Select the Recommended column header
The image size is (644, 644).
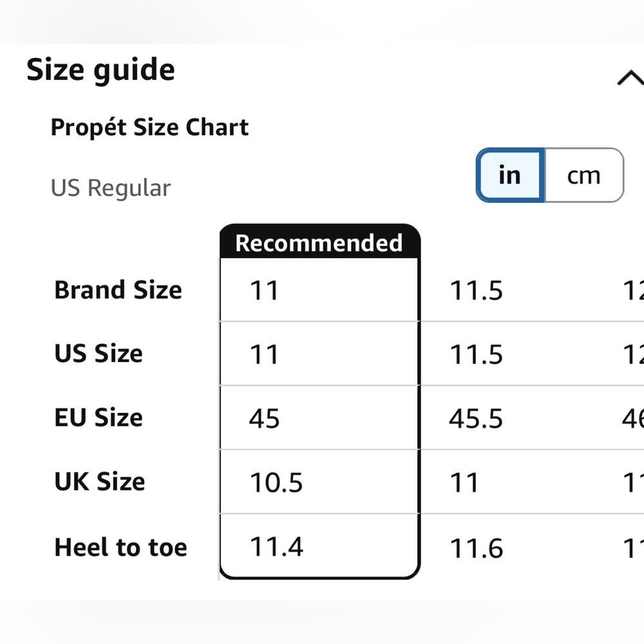click(319, 242)
